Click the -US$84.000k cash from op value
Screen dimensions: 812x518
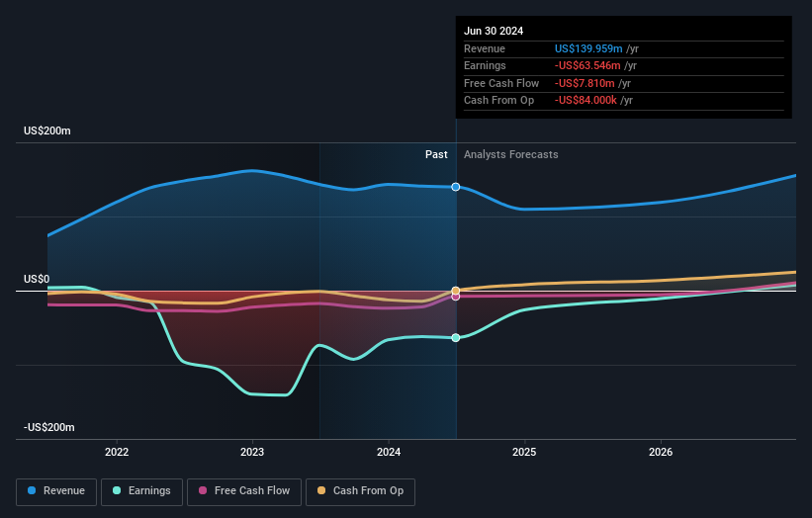(586, 101)
